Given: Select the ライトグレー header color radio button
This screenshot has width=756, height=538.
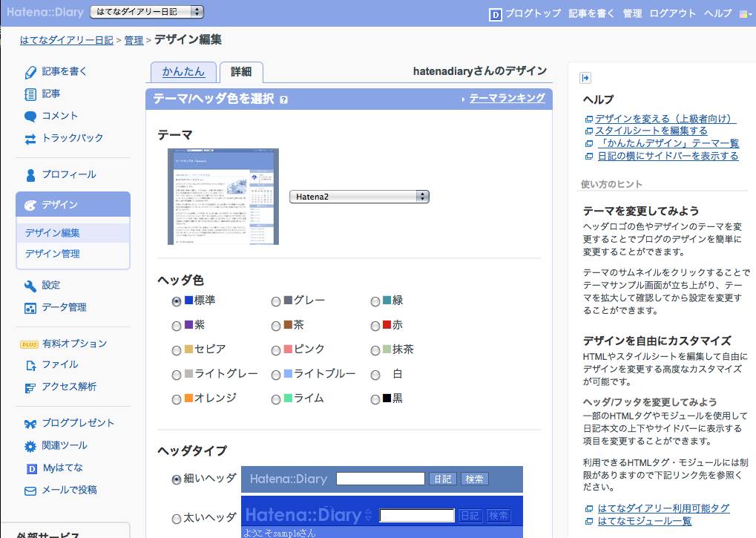Looking at the screenshot, I should 177,375.
